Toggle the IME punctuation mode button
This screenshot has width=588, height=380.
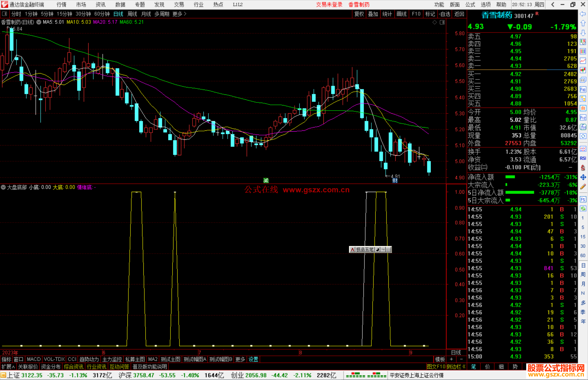pyautogui.click(x=383, y=250)
